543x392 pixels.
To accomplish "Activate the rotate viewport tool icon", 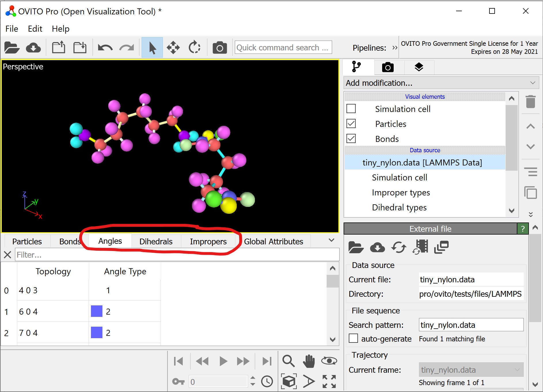I will point(194,47).
